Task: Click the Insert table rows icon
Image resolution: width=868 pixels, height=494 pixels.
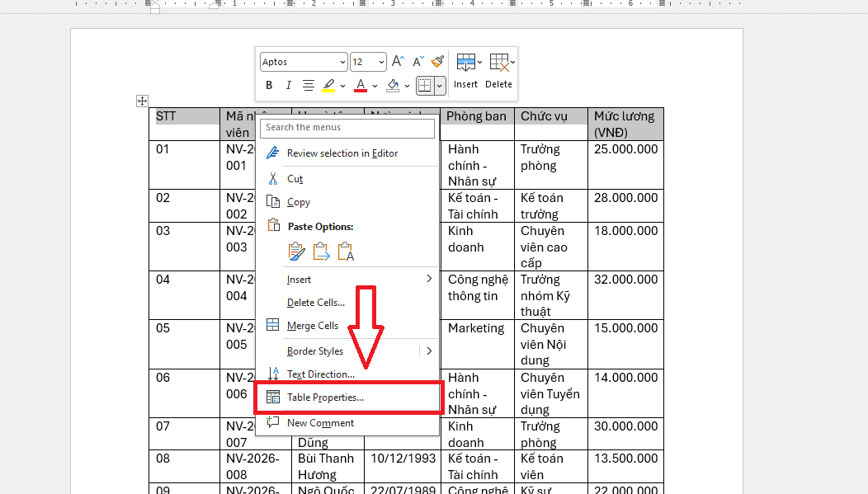Action: 465,63
